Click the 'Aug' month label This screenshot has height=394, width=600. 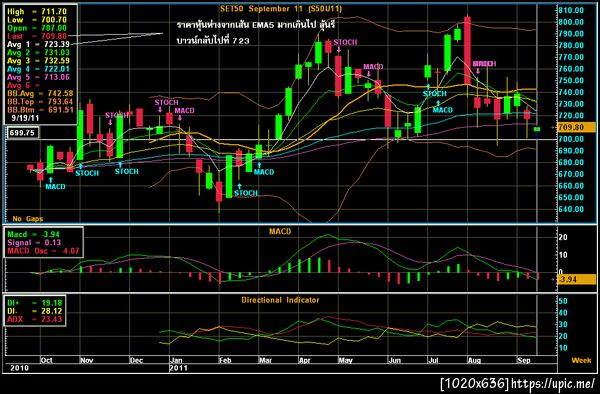click(474, 360)
